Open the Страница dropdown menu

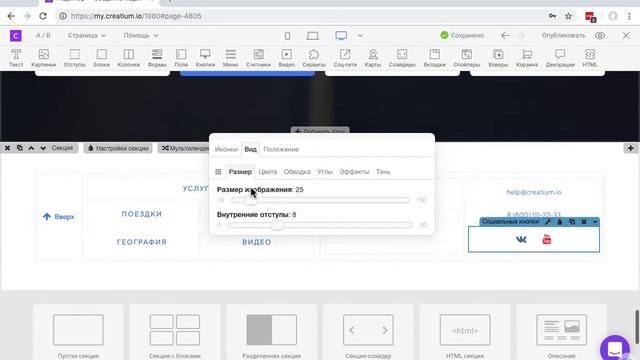coord(87,36)
